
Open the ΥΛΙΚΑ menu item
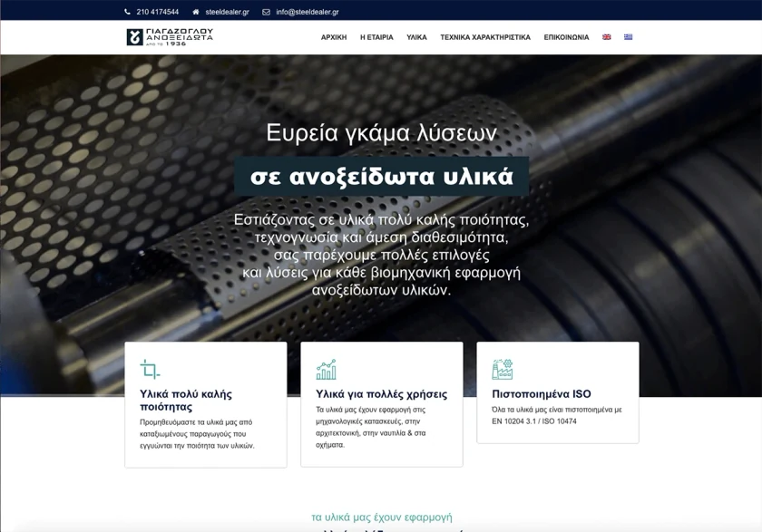click(417, 37)
